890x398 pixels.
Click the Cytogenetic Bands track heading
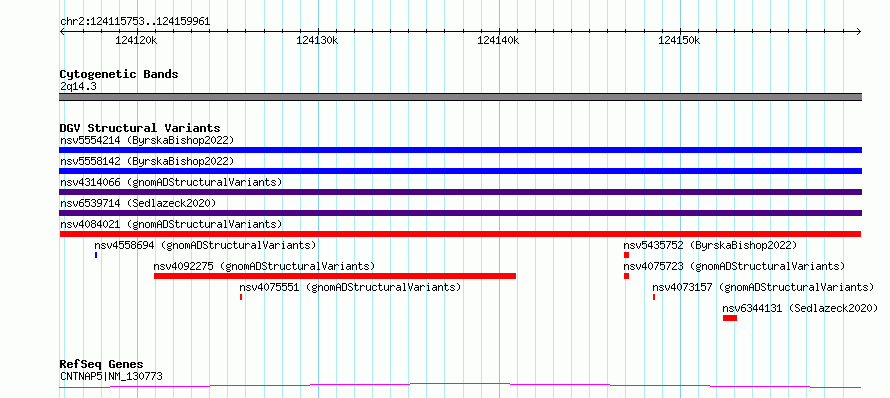pos(119,74)
